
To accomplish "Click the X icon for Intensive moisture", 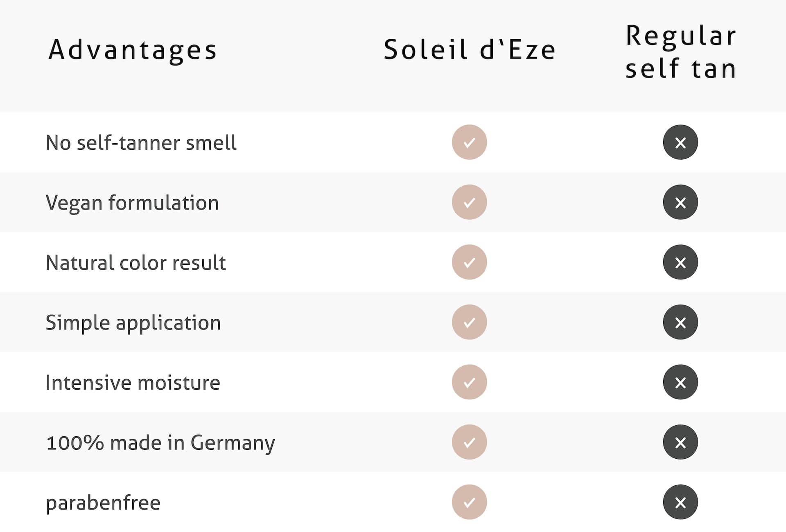I will 680,382.
